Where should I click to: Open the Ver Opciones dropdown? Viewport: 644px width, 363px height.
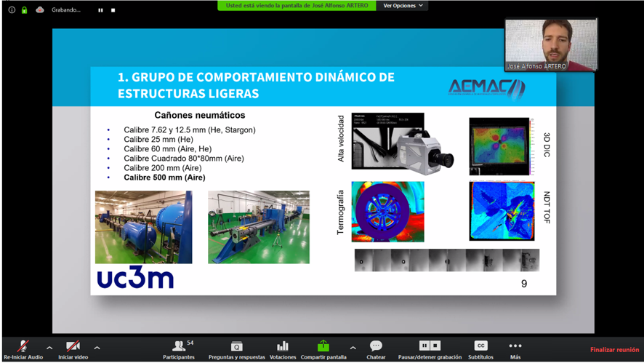coord(403,6)
